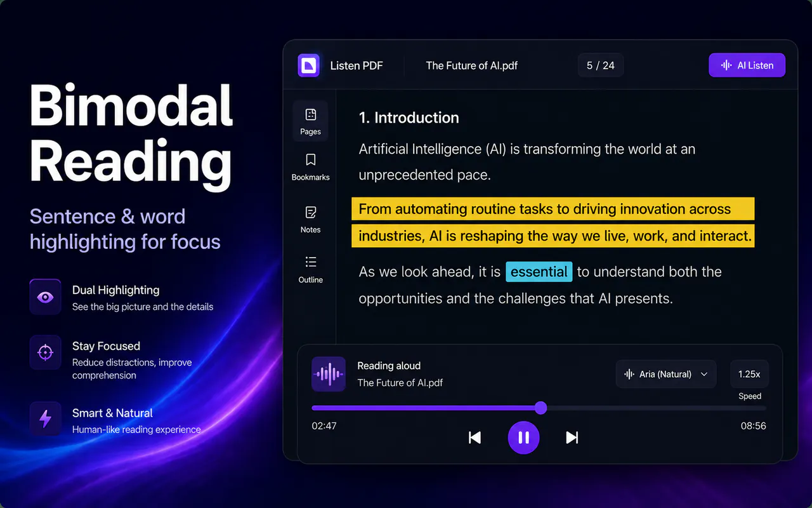Skip to next track in player

tap(572, 438)
